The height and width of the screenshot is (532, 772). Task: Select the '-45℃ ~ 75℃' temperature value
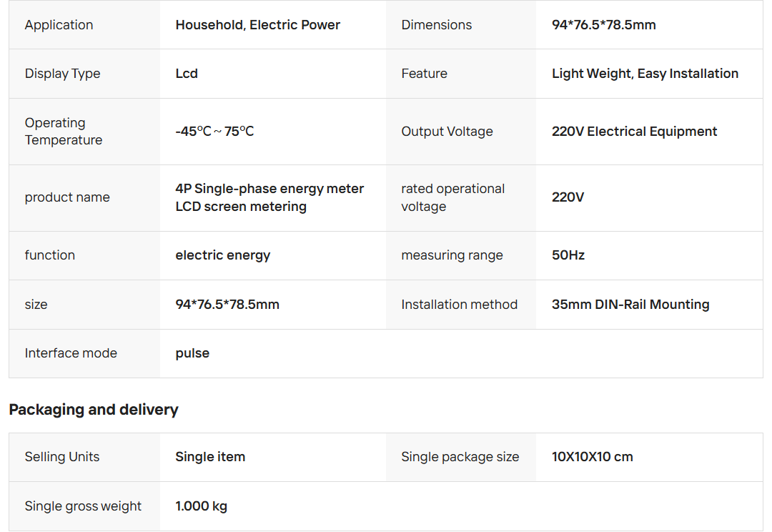point(214,132)
